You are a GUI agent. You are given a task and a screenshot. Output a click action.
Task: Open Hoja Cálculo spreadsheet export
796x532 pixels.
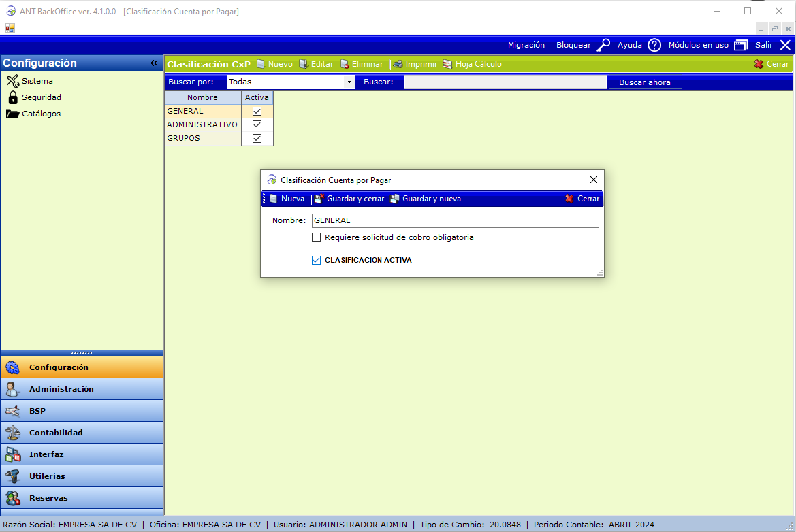447,64
